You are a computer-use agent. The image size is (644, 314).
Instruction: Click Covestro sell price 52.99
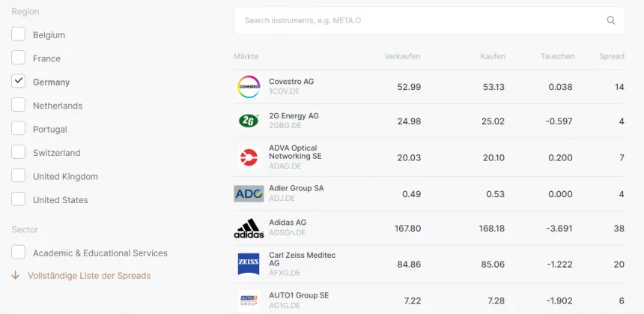pyautogui.click(x=409, y=87)
